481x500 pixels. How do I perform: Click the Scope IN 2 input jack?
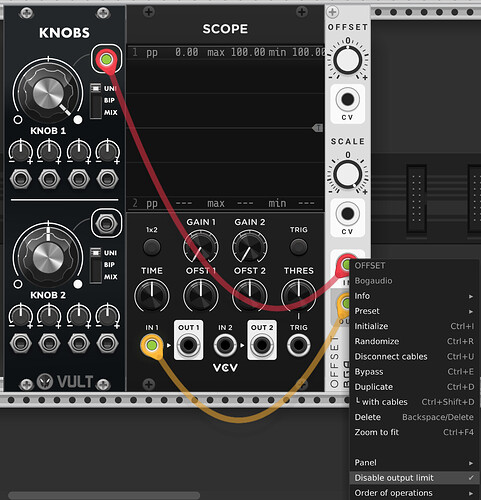(x=225, y=345)
